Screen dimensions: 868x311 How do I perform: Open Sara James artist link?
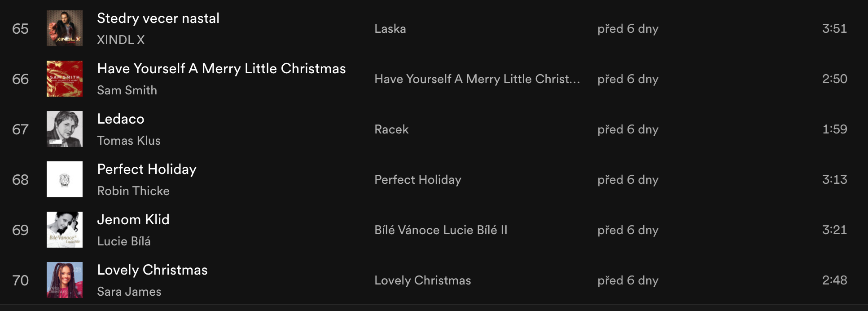pyautogui.click(x=129, y=292)
